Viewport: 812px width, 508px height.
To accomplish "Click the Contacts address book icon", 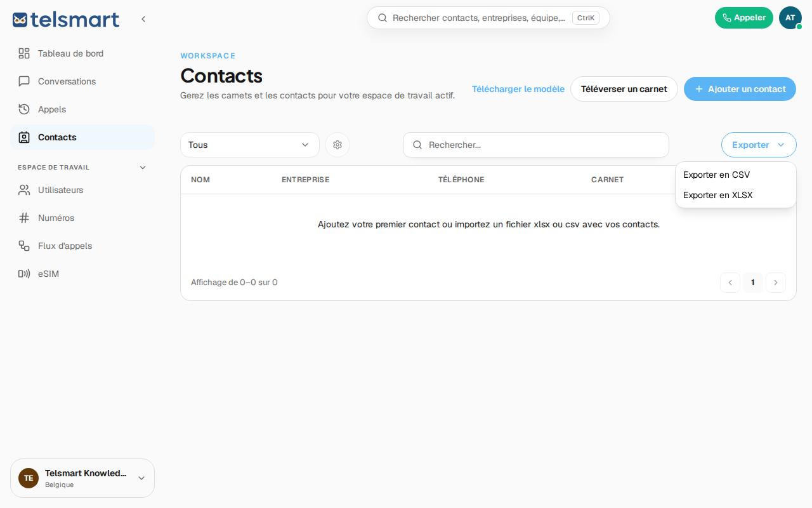I will click(x=24, y=137).
